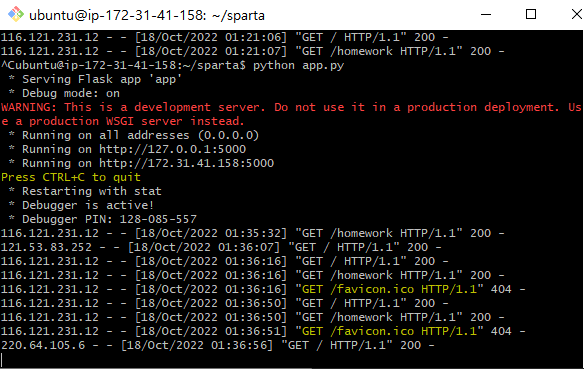Click the 01:36:50 GET / HTTP/1.1 log line
The width and height of the screenshot is (584, 369).
[x=225, y=303]
